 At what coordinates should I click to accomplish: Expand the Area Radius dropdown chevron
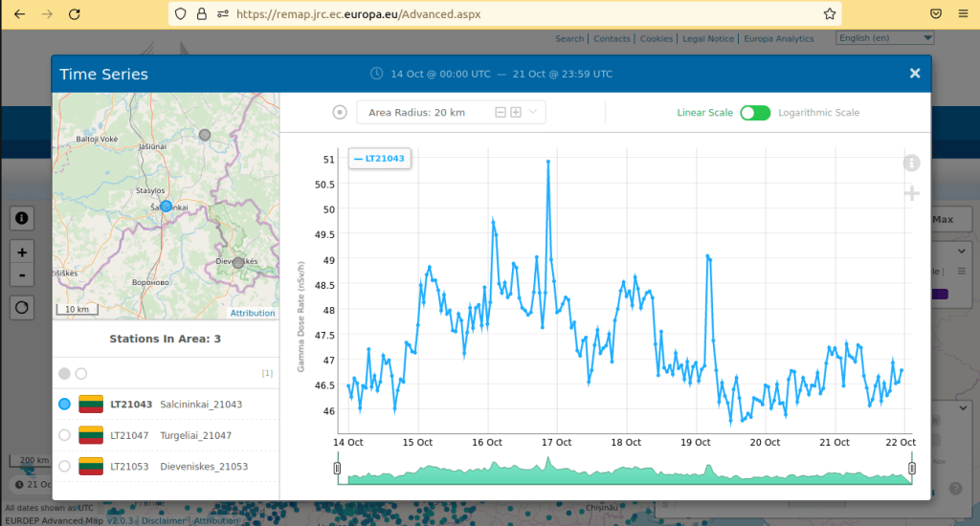click(x=533, y=113)
